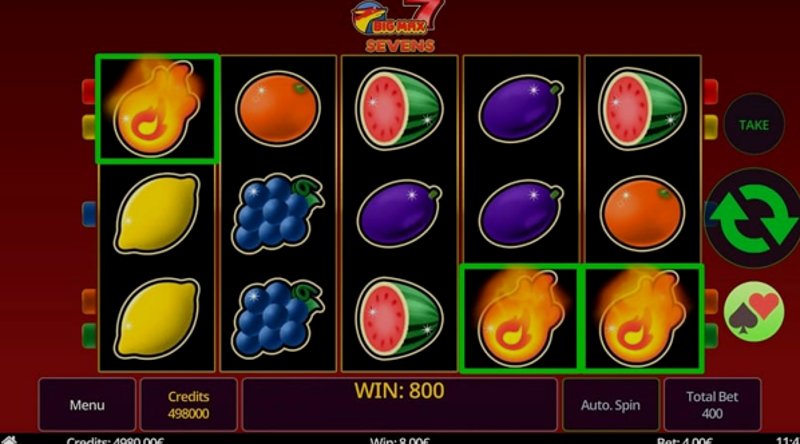Click the Credits 498000 display
The height and width of the screenshot is (444, 800).
point(189,405)
